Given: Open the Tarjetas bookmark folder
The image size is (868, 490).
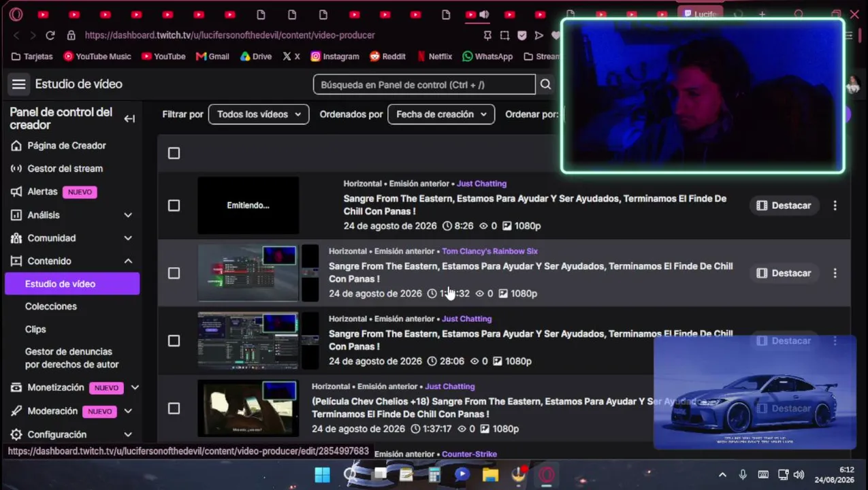Looking at the screenshot, I should pos(32,56).
